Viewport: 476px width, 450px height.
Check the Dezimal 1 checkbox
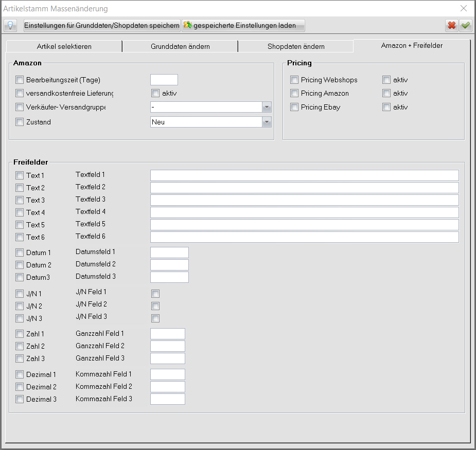(20, 374)
